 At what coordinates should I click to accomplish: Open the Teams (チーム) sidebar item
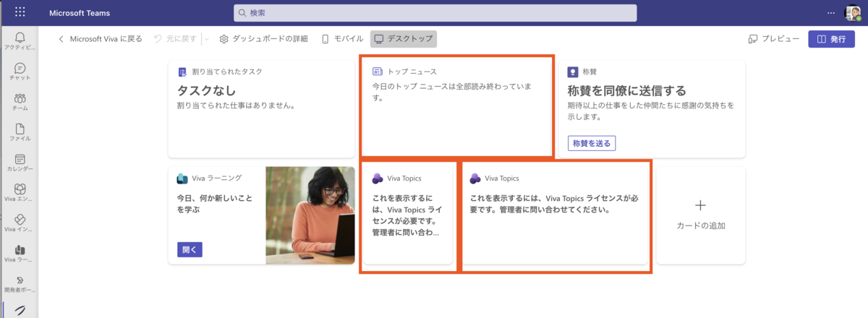20,102
